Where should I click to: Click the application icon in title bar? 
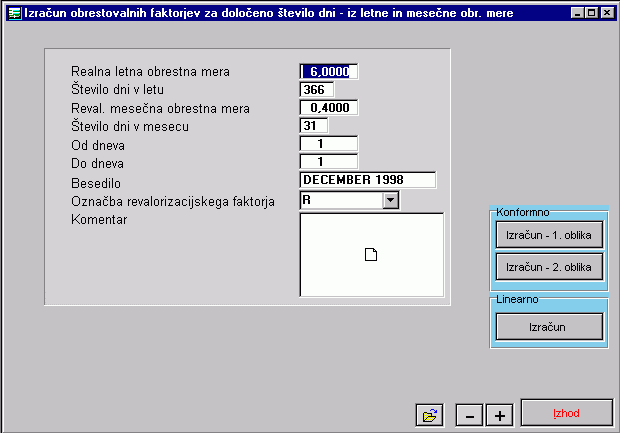pyautogui.click(x=15, y=13)
